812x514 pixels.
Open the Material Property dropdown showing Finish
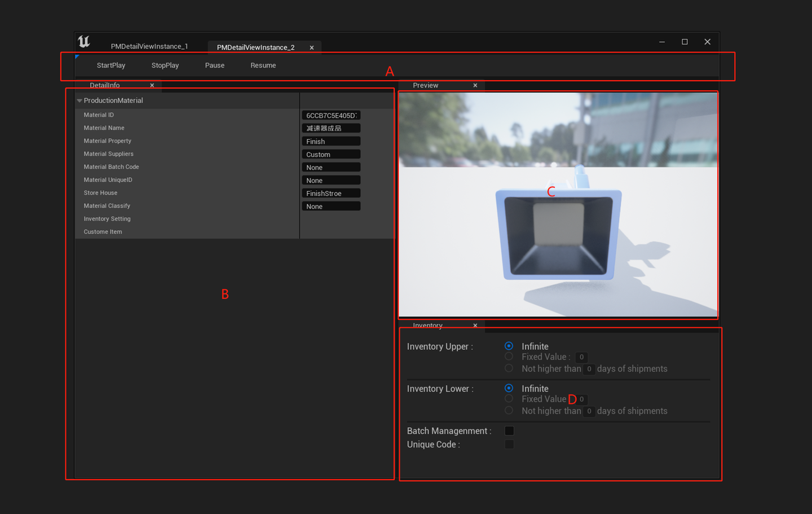[330, 140]
